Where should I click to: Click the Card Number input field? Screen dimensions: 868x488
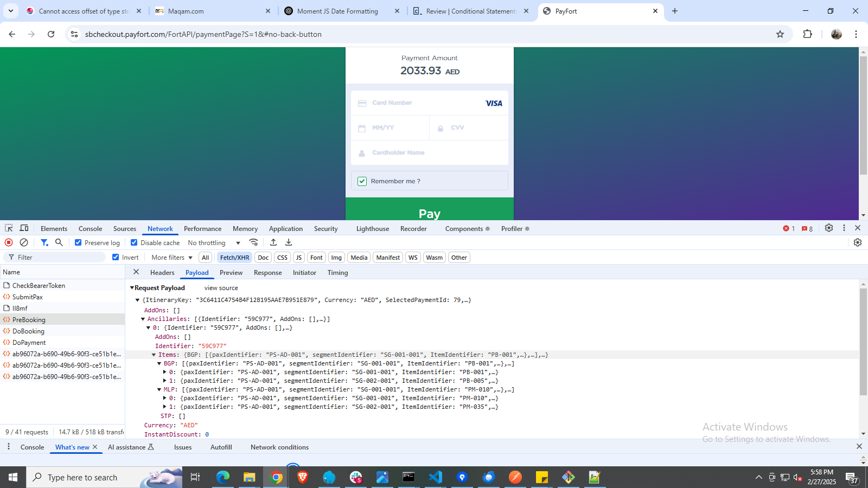[423, 103]
